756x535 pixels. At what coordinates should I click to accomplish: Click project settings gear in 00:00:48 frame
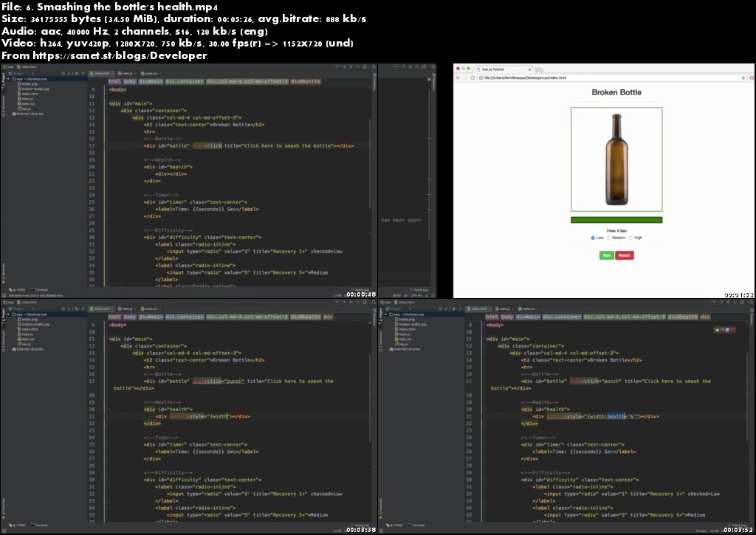coord(77,73)
